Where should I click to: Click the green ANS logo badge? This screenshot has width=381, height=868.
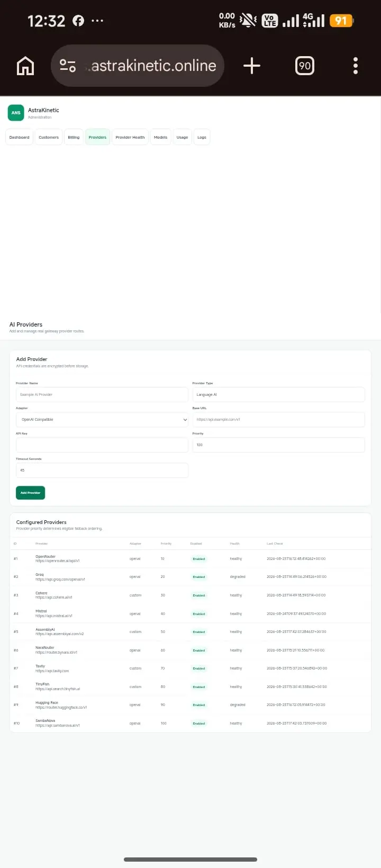pos(16,113)
